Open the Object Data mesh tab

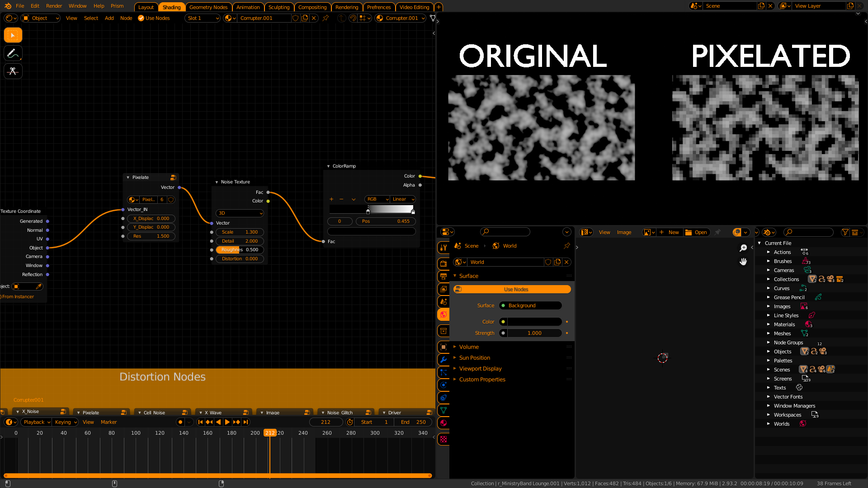click(x=443, y=410)
